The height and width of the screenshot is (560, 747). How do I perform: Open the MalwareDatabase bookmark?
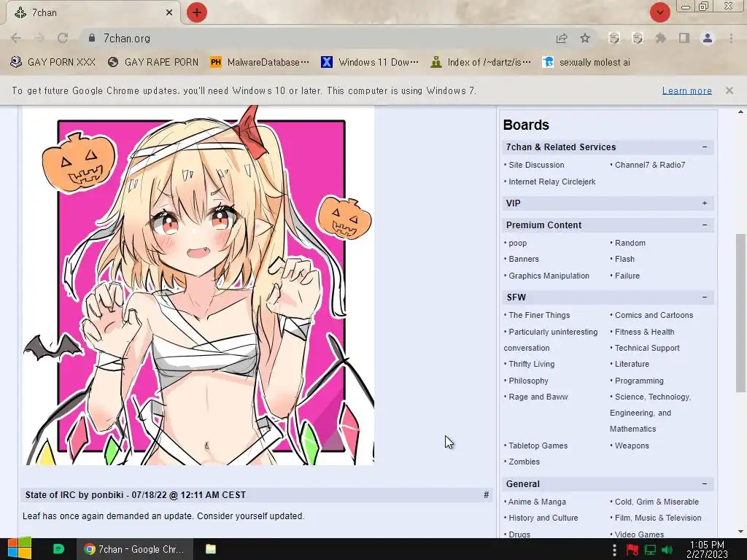pyautogui.click(x=260, y=63)
